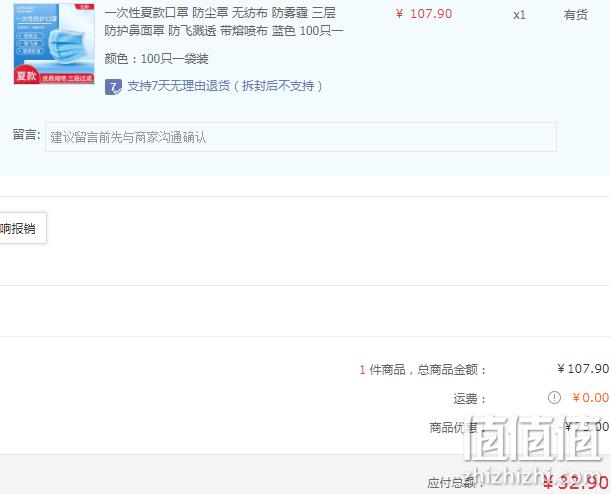611x494 pixels.
Task: Select the 颜色:100只一袋装 specification text
Action: tap(156, 59)
